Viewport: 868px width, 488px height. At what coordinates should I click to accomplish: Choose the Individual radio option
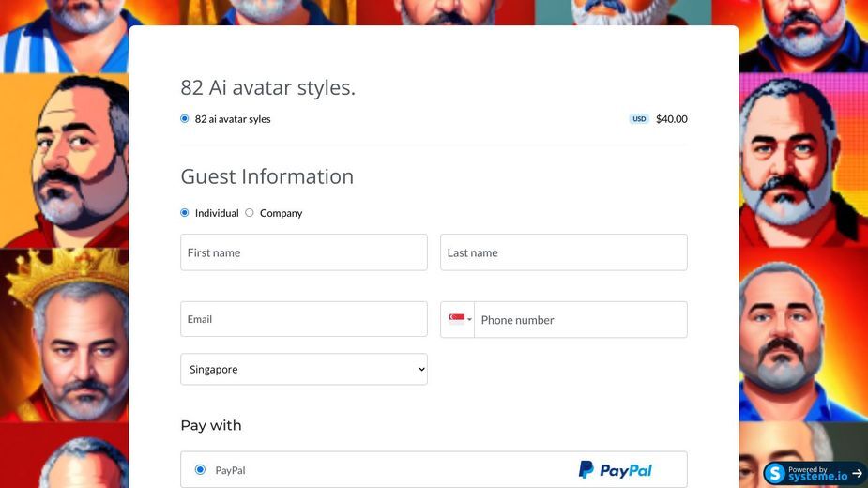coord(185,213)
